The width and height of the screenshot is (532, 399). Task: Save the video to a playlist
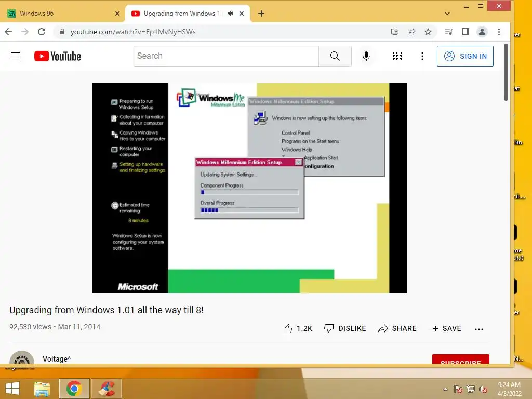[x=445, y=328]
